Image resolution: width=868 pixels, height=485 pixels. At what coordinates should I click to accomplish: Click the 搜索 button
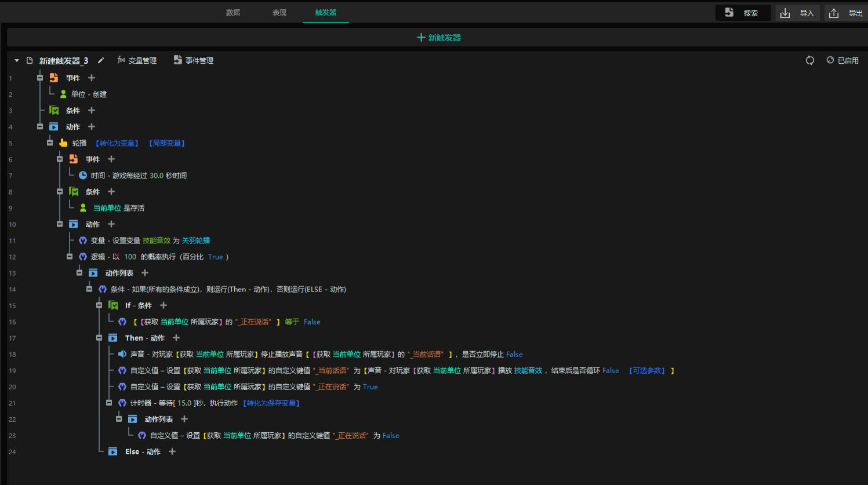point(743,13)
